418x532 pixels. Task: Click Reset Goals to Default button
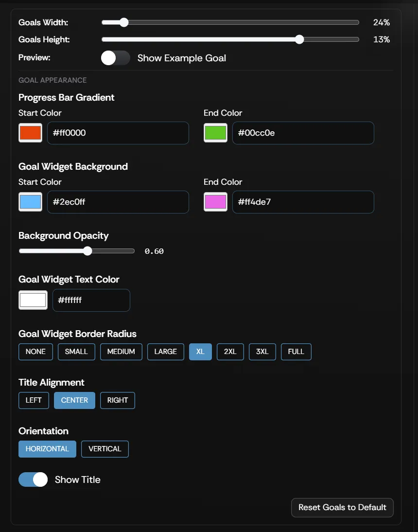tap(342, 507)
